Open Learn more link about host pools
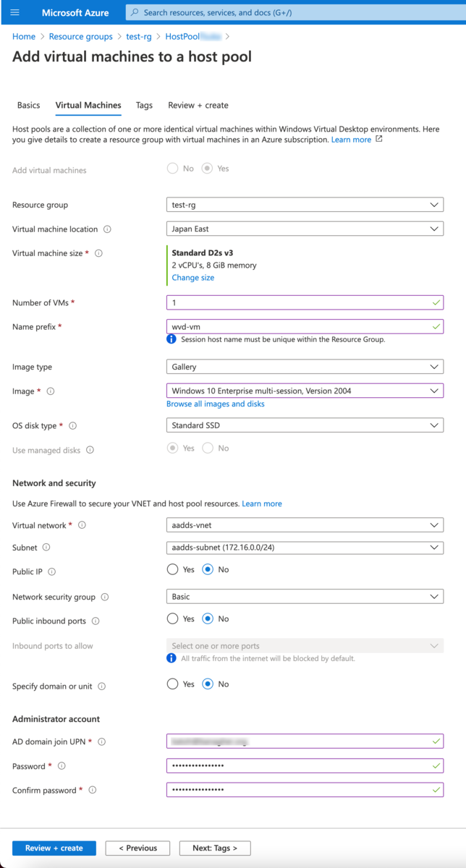This screenshot has height=868, width=466. [351, 140]
